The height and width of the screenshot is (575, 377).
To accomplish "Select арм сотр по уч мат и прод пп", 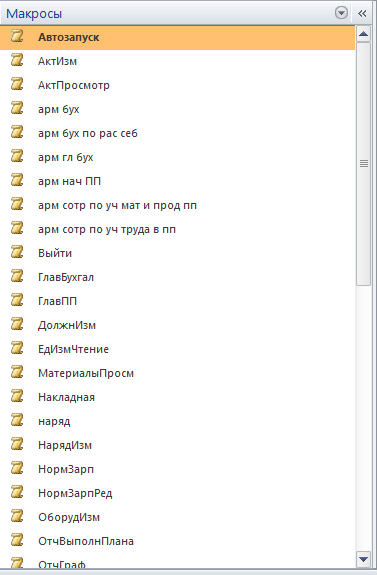I will tap(117, 205).
